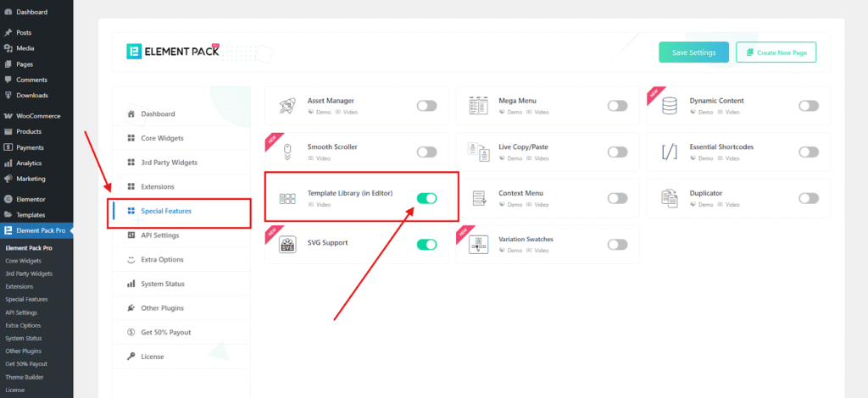Open the Core Widgets settings tab
Image resolution: width=868 pixels, height=398 pixels.
click(181, 138)
